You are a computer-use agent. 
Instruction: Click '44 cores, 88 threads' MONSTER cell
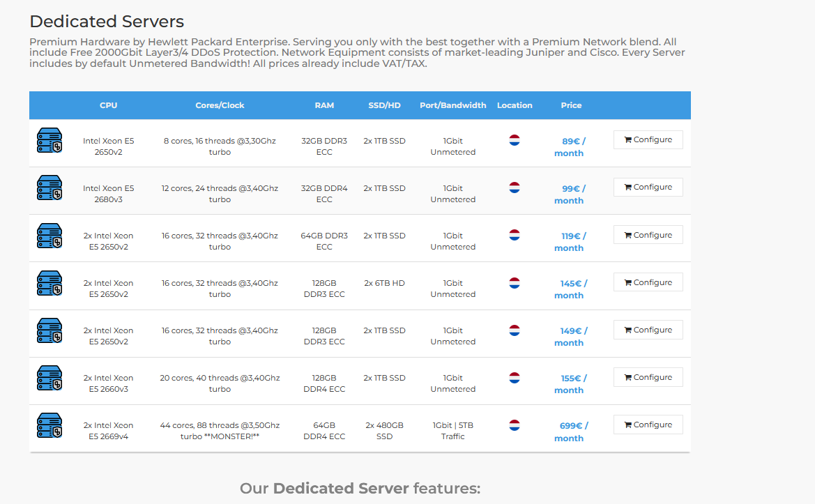220,431
